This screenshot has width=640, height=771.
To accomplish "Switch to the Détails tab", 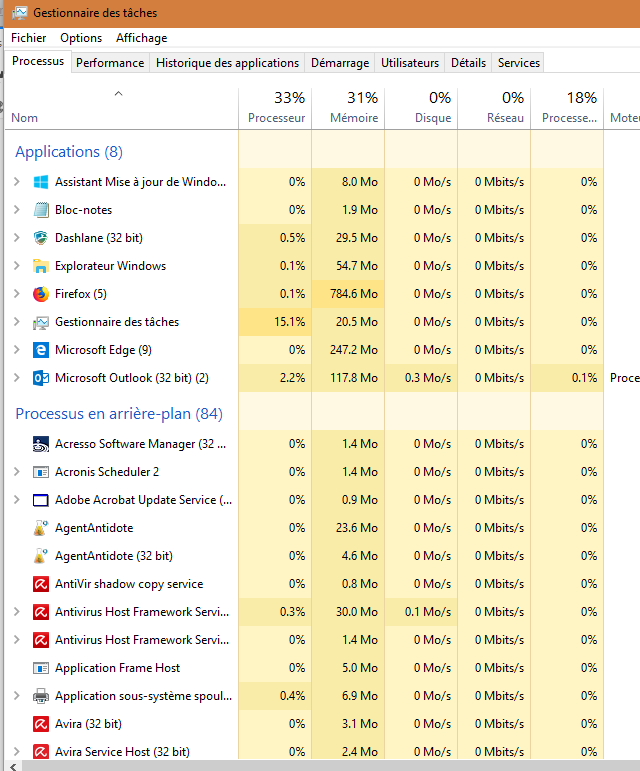I will click(x=468, y=63).
